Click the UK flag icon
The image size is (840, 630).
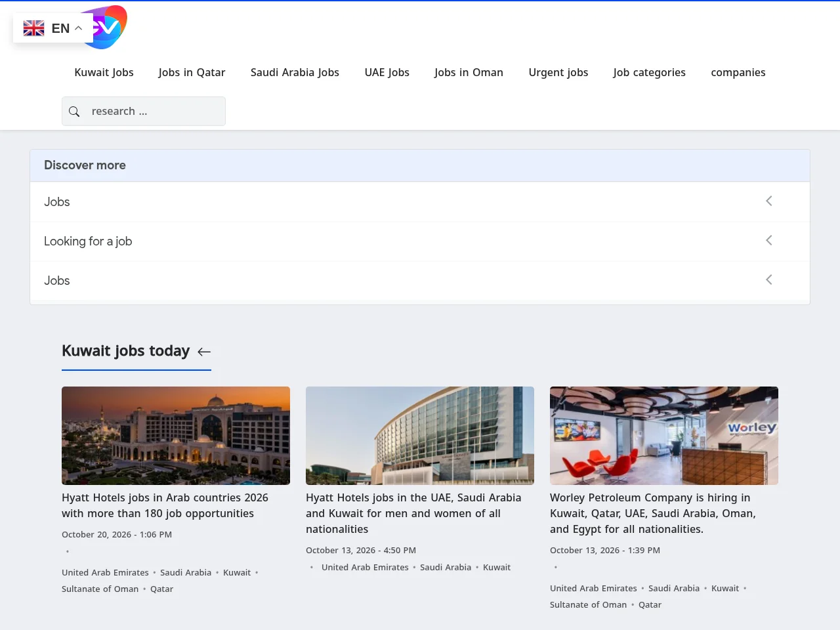33,28
